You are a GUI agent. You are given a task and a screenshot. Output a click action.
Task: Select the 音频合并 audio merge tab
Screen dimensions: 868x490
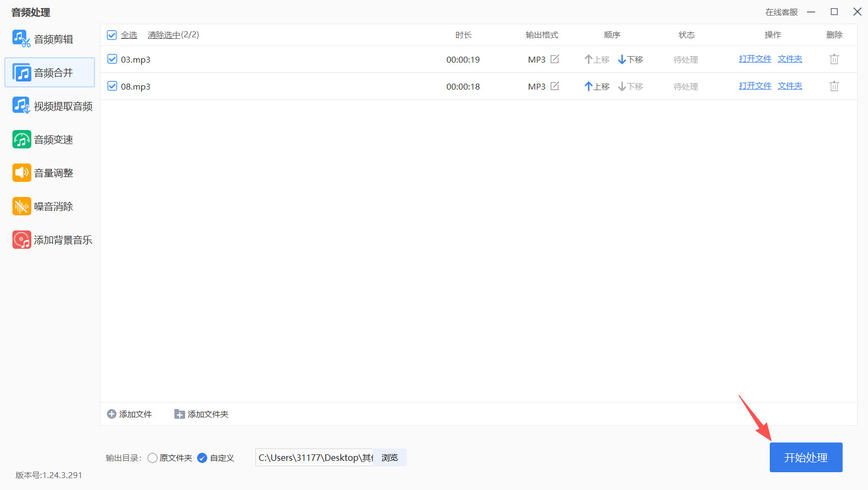coord(49,72)
